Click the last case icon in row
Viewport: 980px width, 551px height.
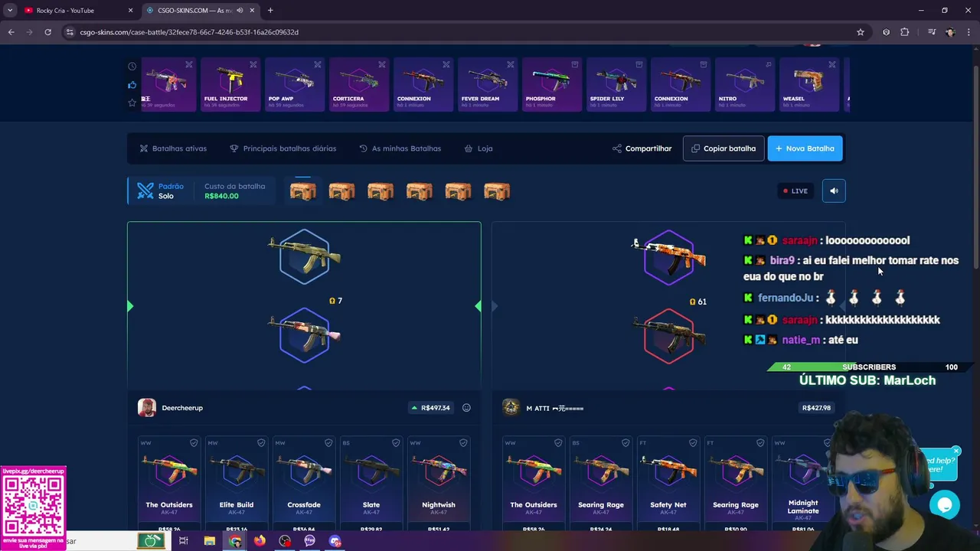tap(497, 191)
